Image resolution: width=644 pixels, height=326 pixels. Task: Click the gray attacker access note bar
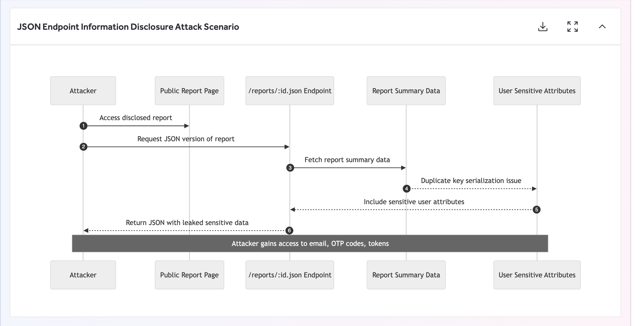click(x=310, y=244)
